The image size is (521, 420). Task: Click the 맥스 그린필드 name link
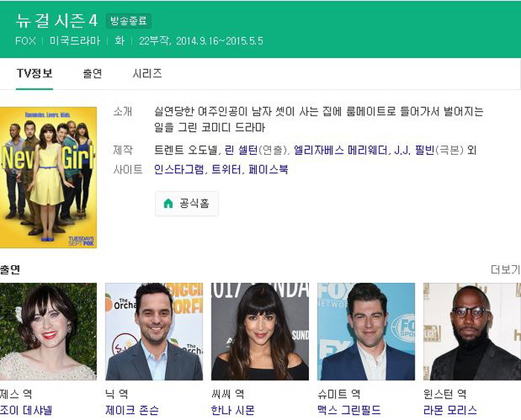click(x=349, y=410)
